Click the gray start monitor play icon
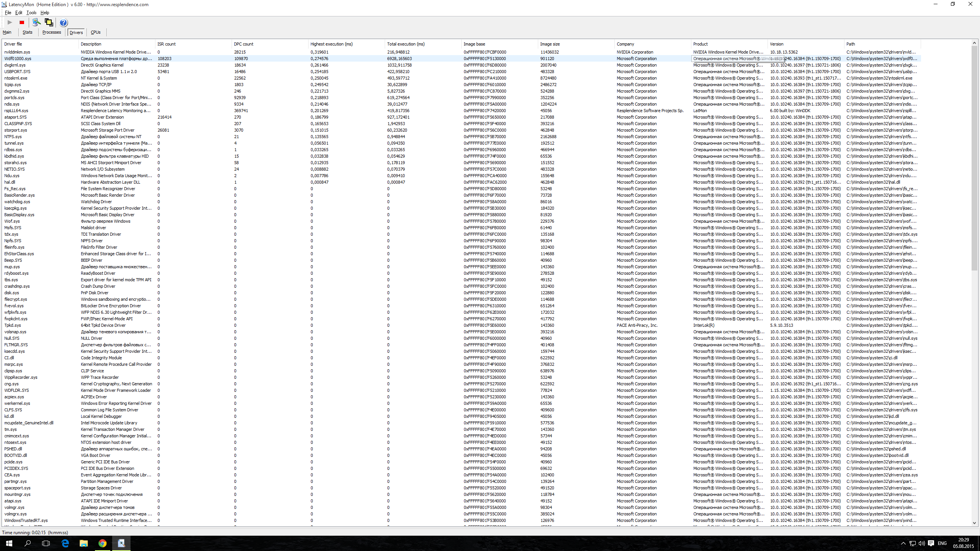Image resolution: width=980 pixels, height=551 pixels. (10, 23)
